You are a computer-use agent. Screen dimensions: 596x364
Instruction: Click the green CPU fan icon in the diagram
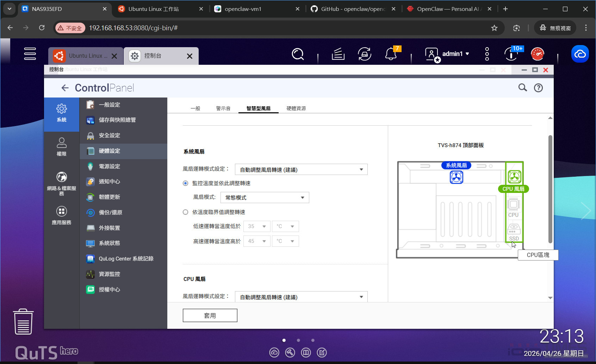tap(514, 176)
